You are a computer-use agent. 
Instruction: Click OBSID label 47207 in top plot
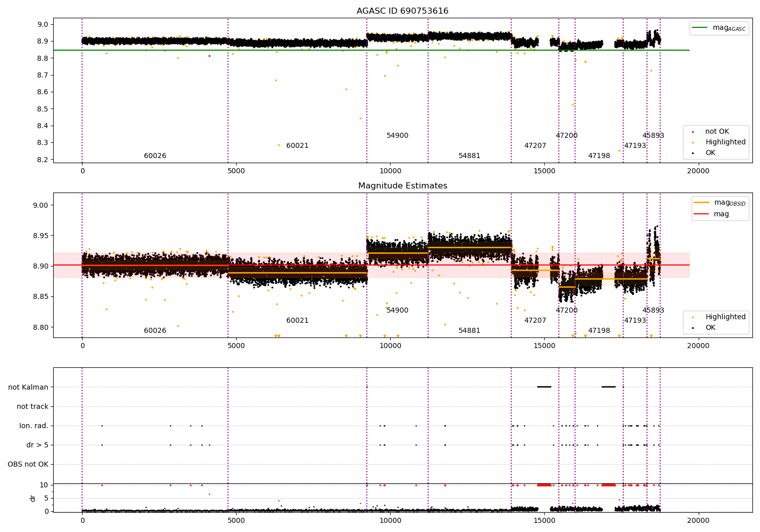tap(535, 146)
